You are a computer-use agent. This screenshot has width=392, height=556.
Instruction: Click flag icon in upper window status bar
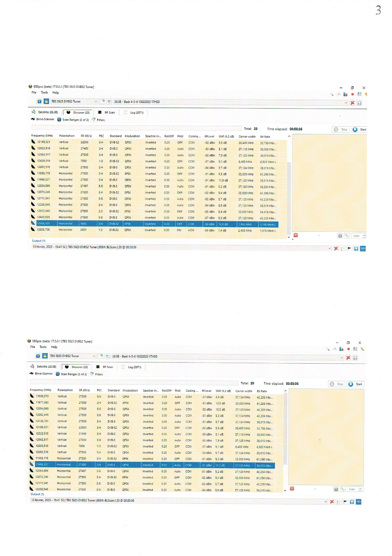tap(349, 249)
